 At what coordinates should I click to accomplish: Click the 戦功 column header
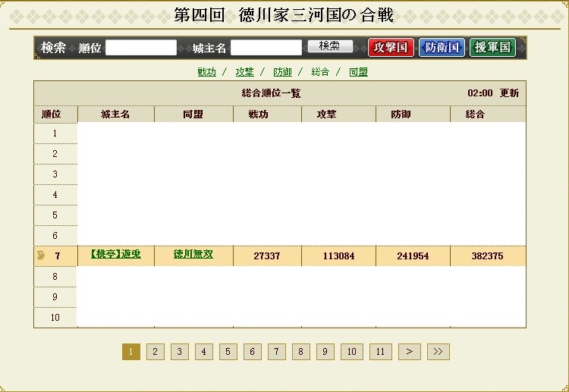[x=267, y=114]
